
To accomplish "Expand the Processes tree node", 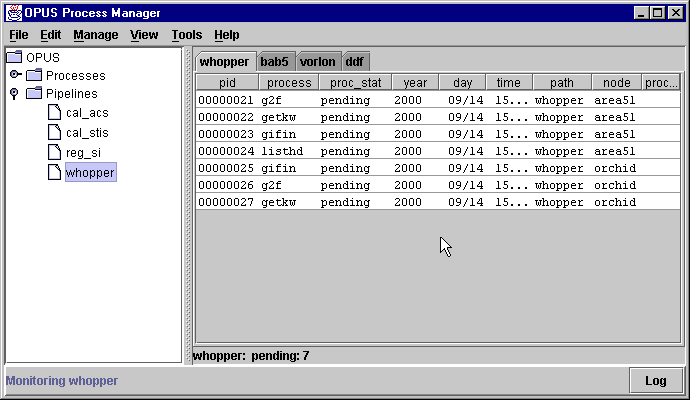I will coord(15,75).
